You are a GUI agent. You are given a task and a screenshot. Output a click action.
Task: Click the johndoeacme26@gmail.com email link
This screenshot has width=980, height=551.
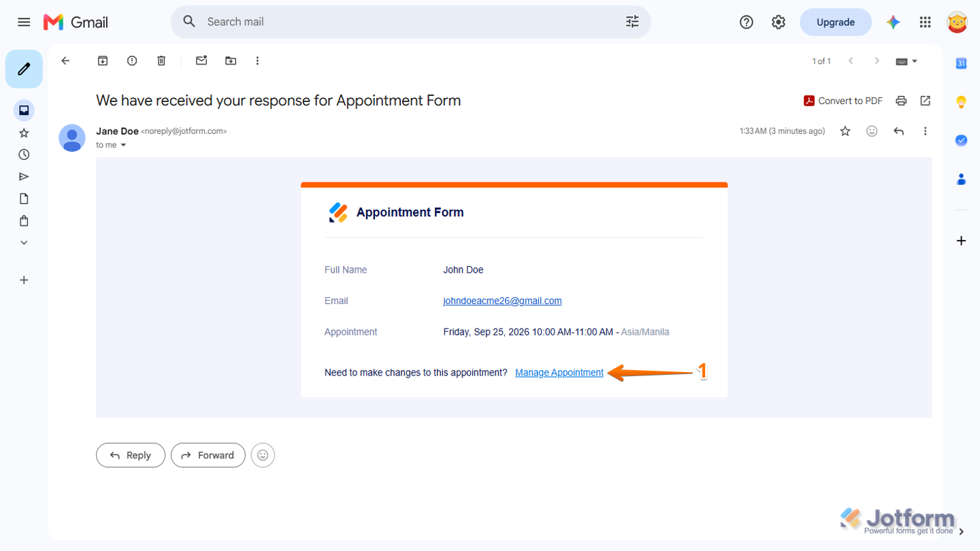click(502, 301)
